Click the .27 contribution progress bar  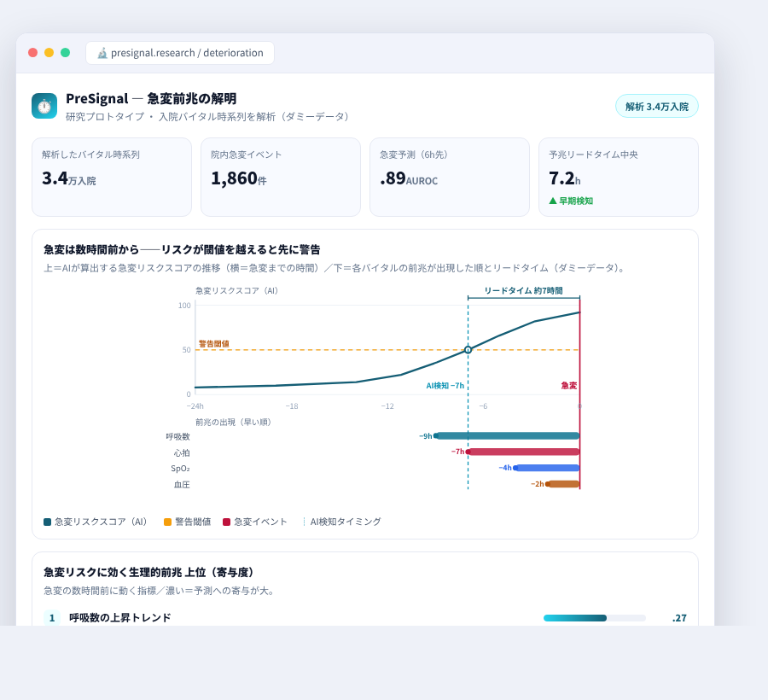pyautogui.click(x=595, y=618)
